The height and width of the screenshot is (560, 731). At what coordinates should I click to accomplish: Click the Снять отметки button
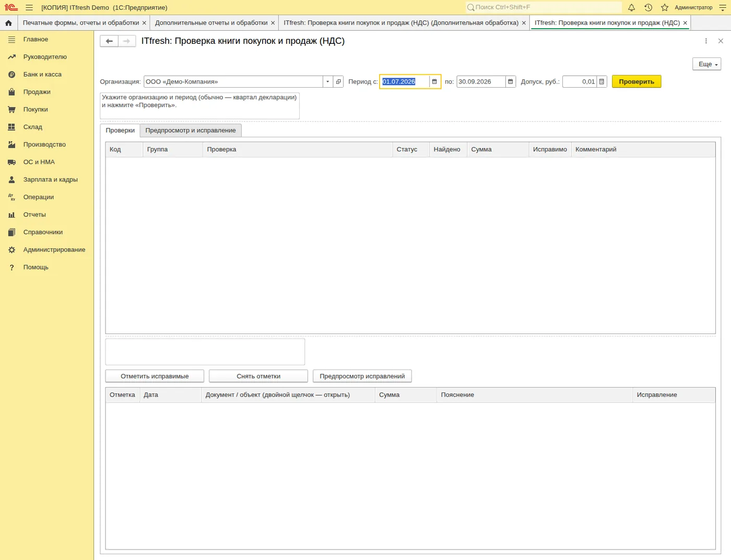[258, 376]
